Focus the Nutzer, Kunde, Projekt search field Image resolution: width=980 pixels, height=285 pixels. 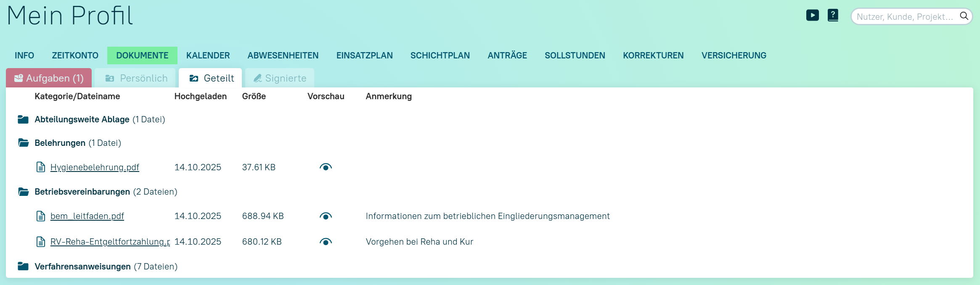pos(904,17)
